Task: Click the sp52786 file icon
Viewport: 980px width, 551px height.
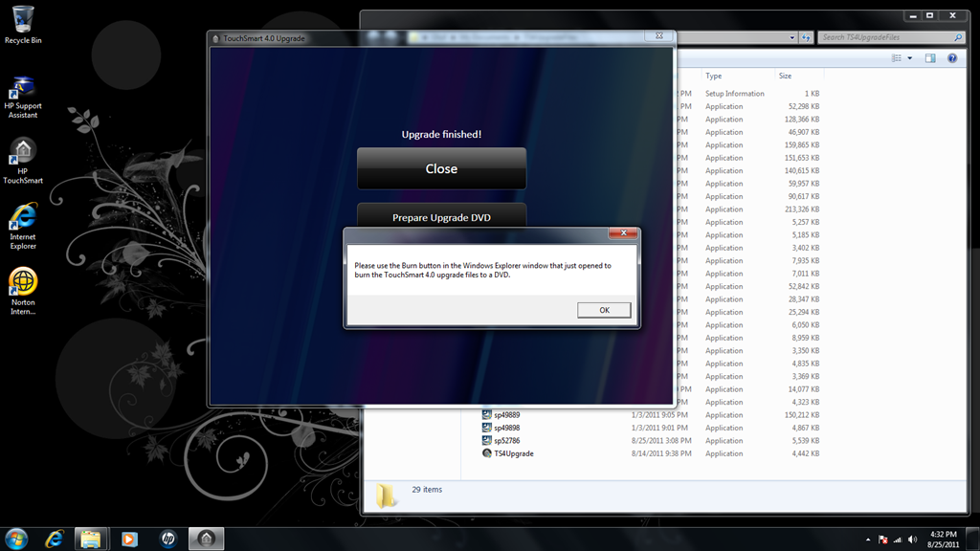Action: tap(487, 440)
